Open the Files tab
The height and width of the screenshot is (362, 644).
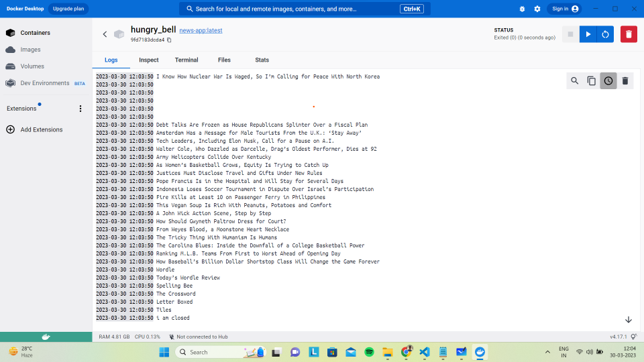point(224,60)
